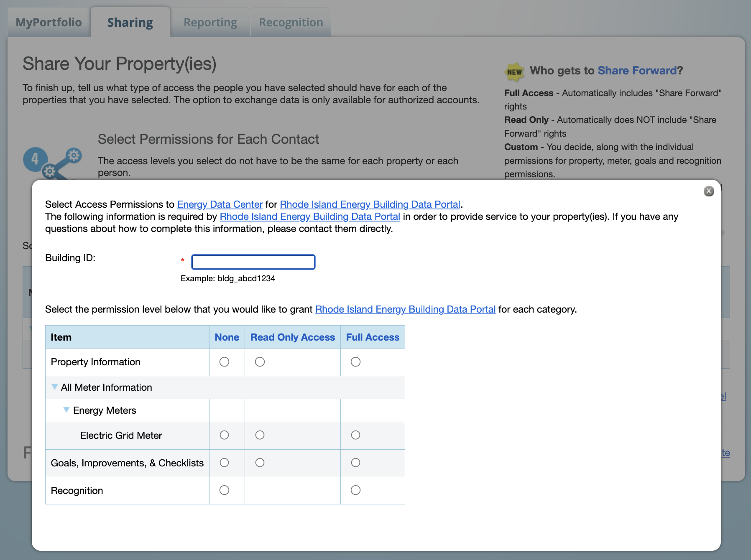
Task: Click the None column header
Action: click(227, 337)
